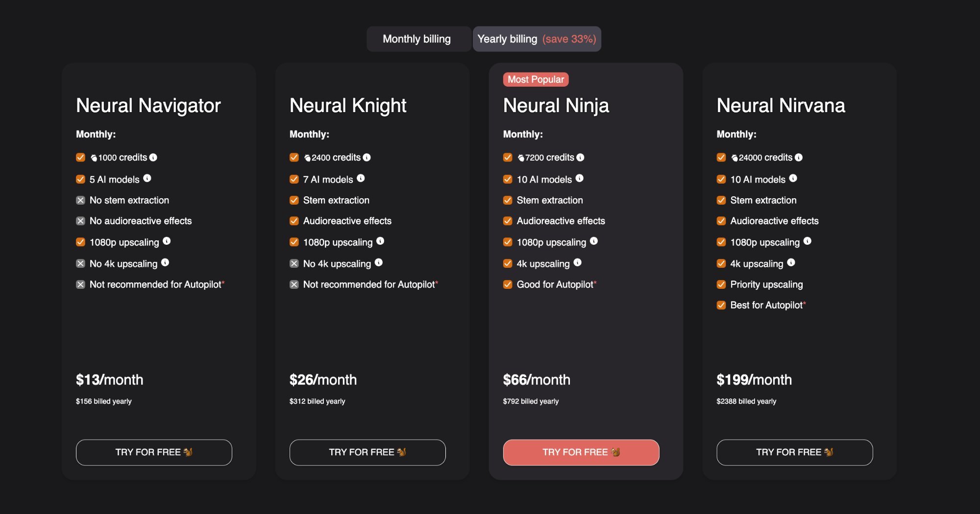Image resolution: width=980 pixels, height=514 pixels.
Task: Toggle Neural Knight's Stem extraction checkbox
Action: [x=294, y=200]
